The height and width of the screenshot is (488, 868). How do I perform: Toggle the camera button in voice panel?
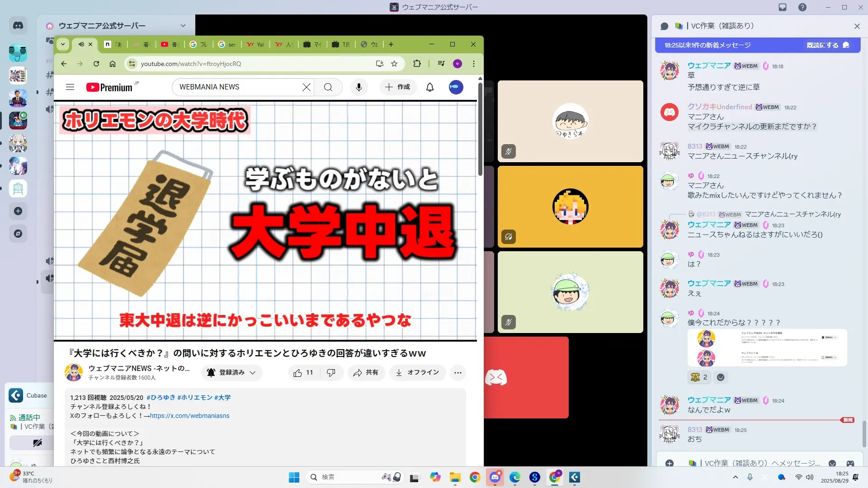coord(37,443)
